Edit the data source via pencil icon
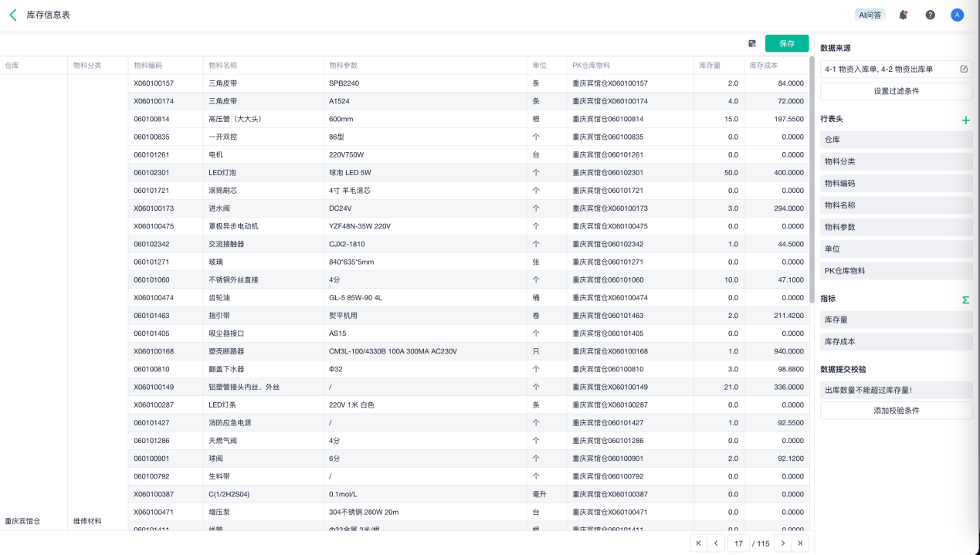The height and width of the screenshot is (555, 980). click(963, 69)
